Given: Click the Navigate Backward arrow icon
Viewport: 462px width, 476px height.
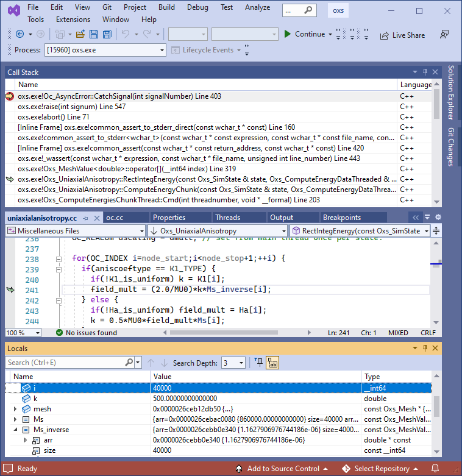Looking at the screenshot, I should pyautogui.click(x=20, y=35).
